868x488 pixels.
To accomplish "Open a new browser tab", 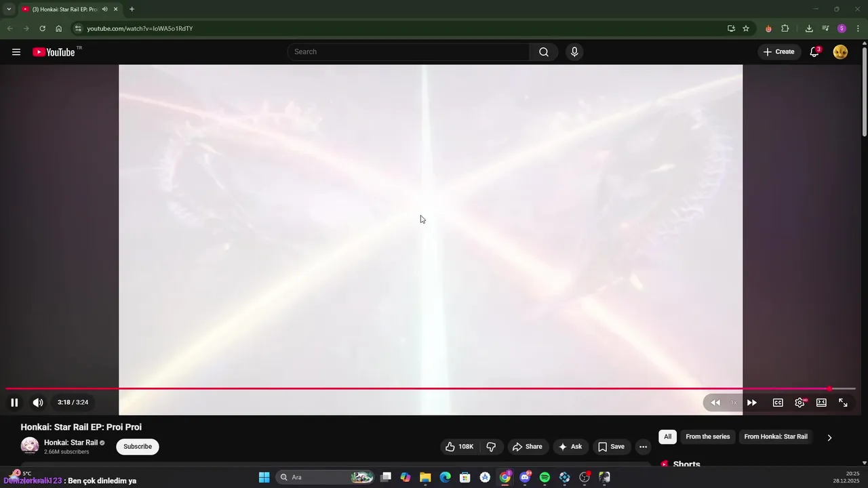I will click(132, 9).
